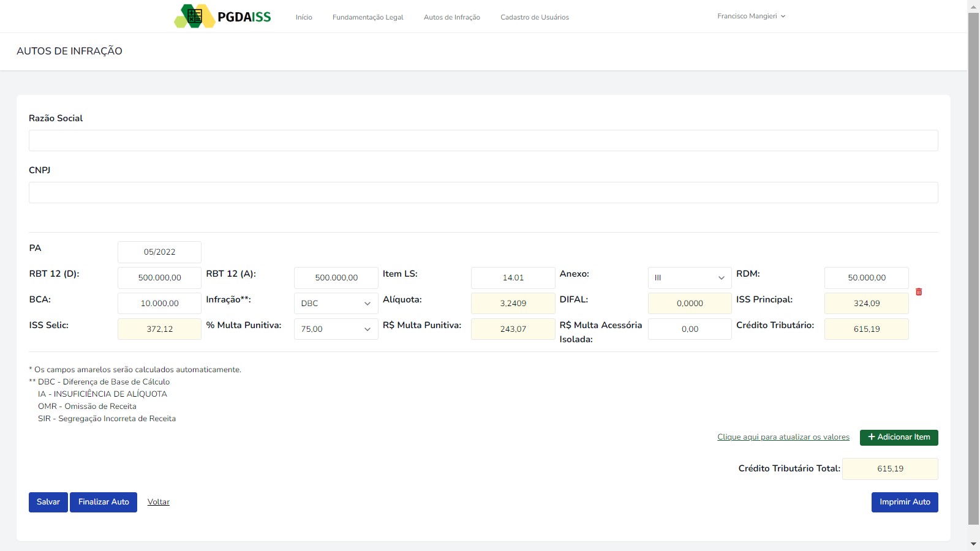Viewport: 980px width, 551px height.
Task: Go to the Início menu item
Action: [304, 17]
